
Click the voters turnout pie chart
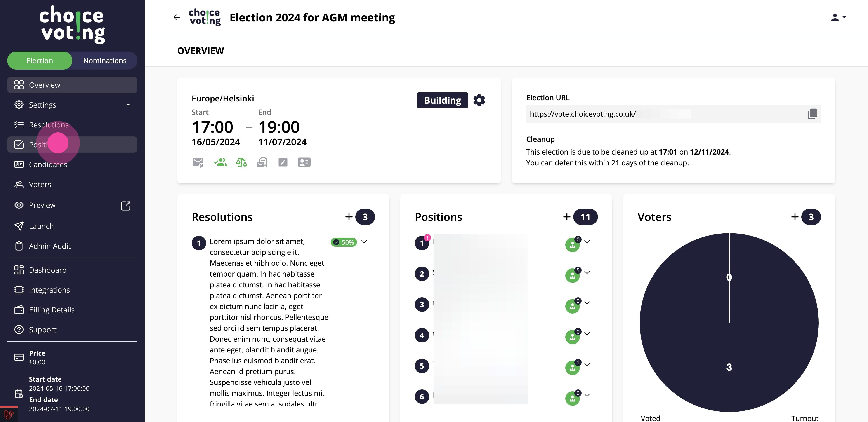[729, 322]
